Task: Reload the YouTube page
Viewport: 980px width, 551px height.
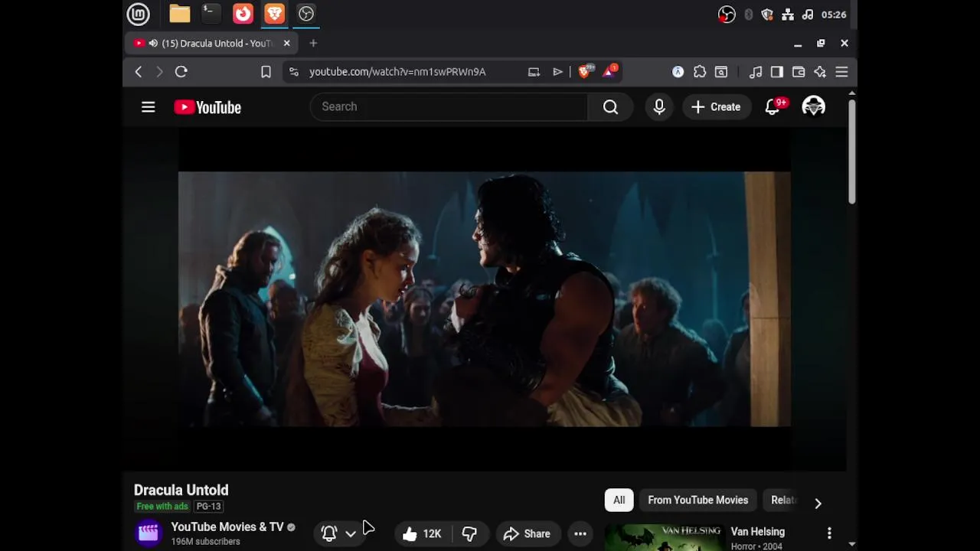Action: [x=181, y=72]
